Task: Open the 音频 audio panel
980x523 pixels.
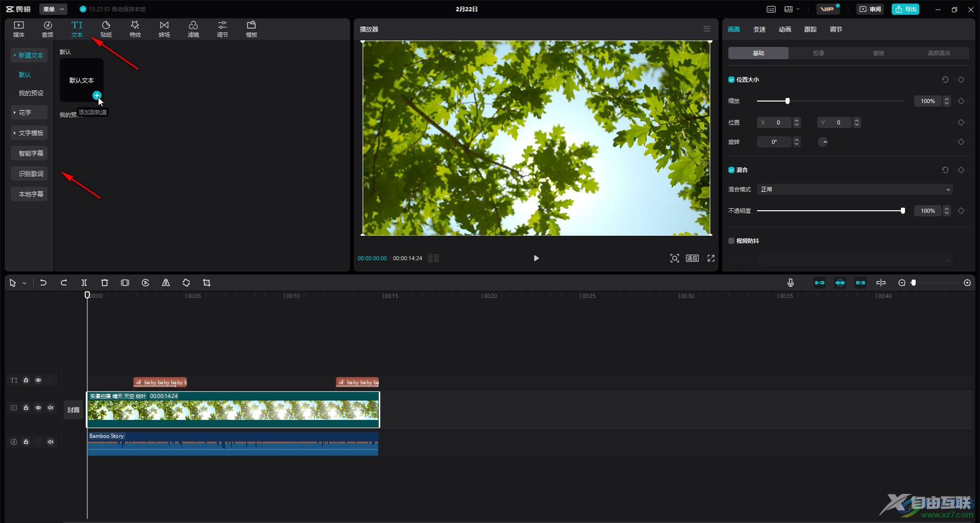Action: [x=47, y=29]
